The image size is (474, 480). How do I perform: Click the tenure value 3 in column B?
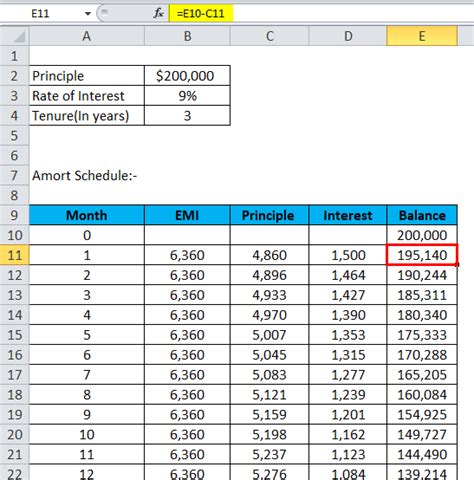point(187,116)
